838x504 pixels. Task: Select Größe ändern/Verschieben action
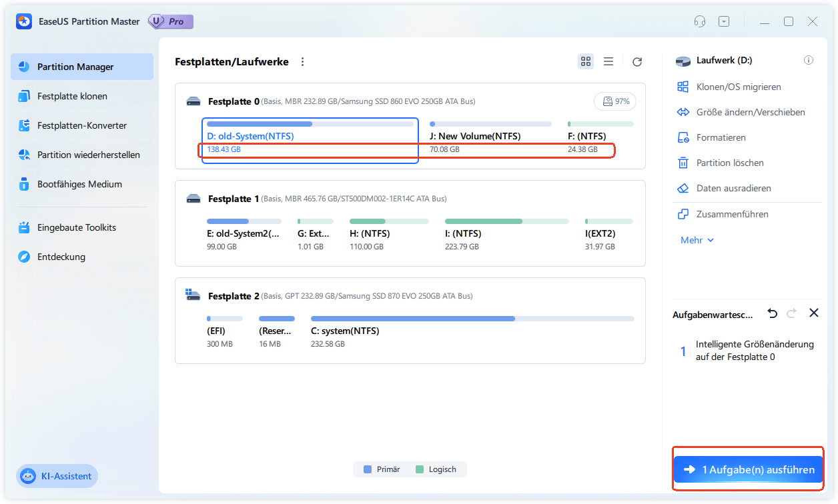[x=750, y=112]
